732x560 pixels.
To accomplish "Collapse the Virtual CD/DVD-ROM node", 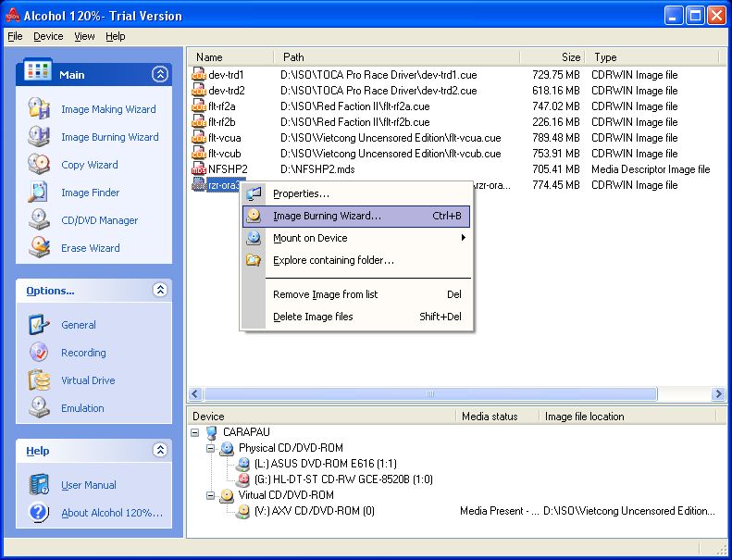I will [211, 495].
